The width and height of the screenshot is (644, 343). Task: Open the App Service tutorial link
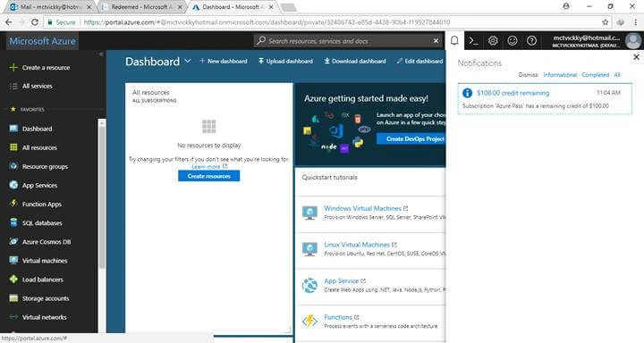click(342, 281)
